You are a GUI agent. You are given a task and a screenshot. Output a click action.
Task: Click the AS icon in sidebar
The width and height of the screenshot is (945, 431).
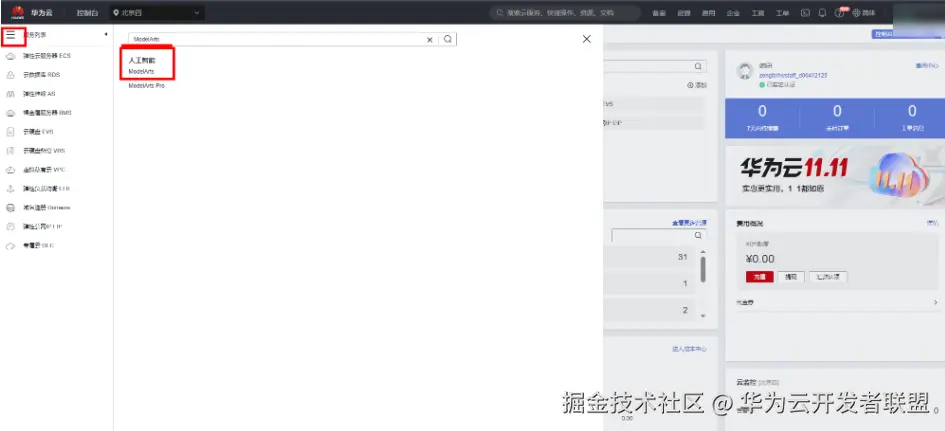point(10,94)
